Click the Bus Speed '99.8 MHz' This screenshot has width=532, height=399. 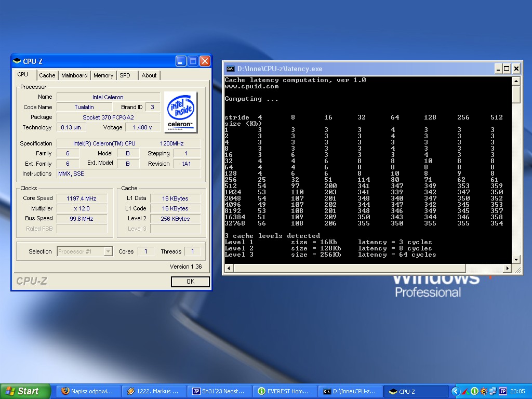click(x=82, y=219)
